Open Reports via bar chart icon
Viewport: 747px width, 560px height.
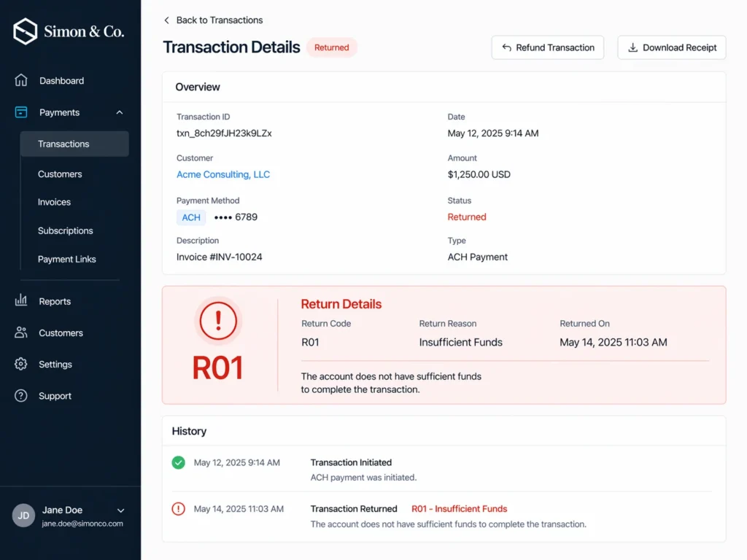(21, 300)
